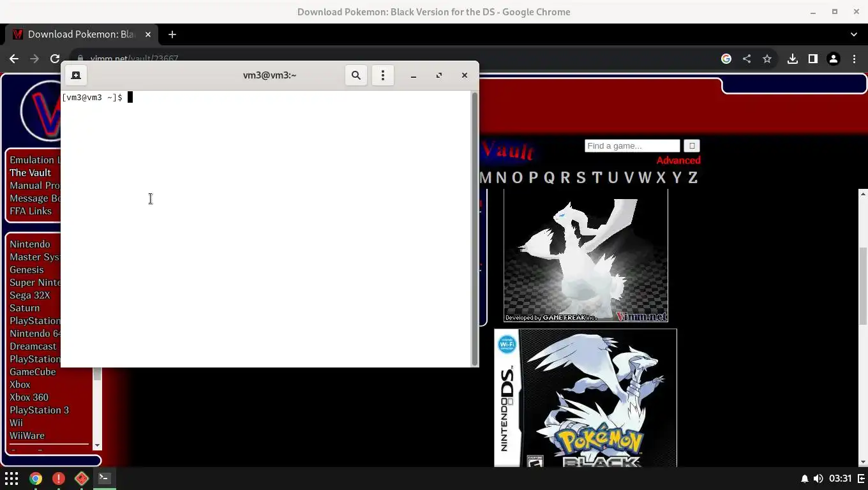Open Chrome downloads
Viewport: 868px width, 490px height.
[x=793, y=59]
